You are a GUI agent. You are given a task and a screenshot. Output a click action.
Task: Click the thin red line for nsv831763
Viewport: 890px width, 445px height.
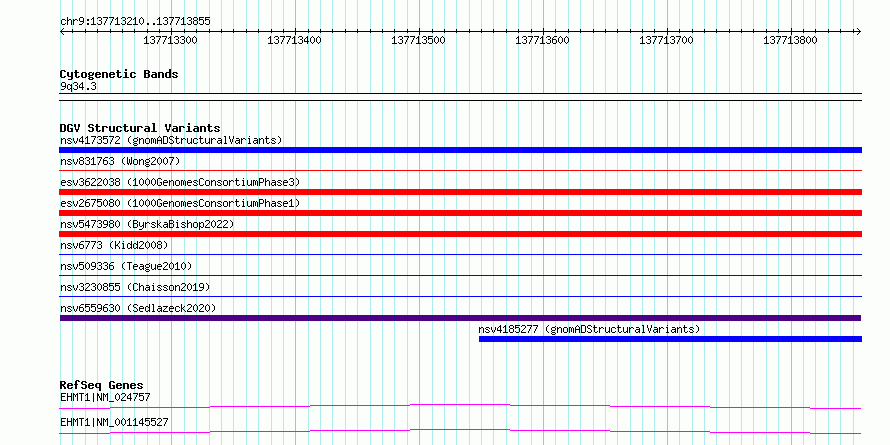(460, 170)
